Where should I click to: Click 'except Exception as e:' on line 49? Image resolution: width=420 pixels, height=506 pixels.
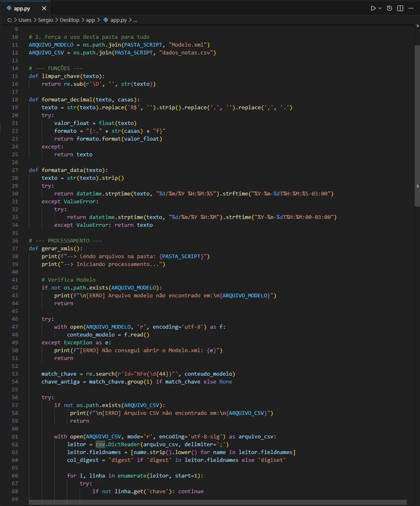pos(76,342)
